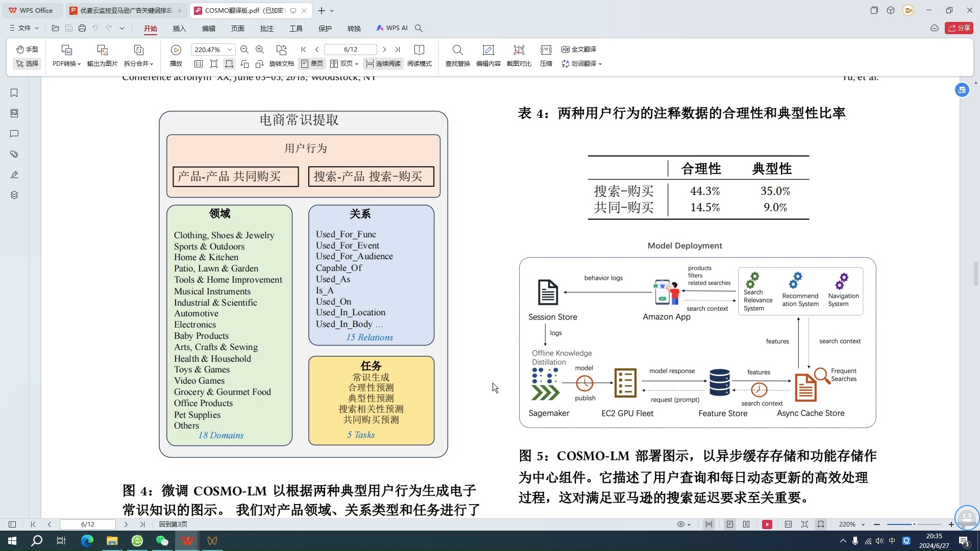Open 查找替换 find and replace
980x551 pixels.
click(457, 56)
